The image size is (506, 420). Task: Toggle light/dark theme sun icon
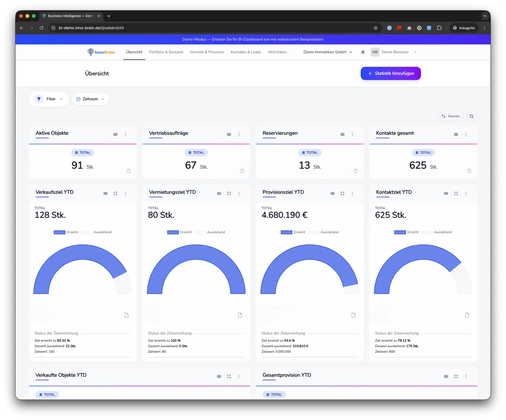363,52
